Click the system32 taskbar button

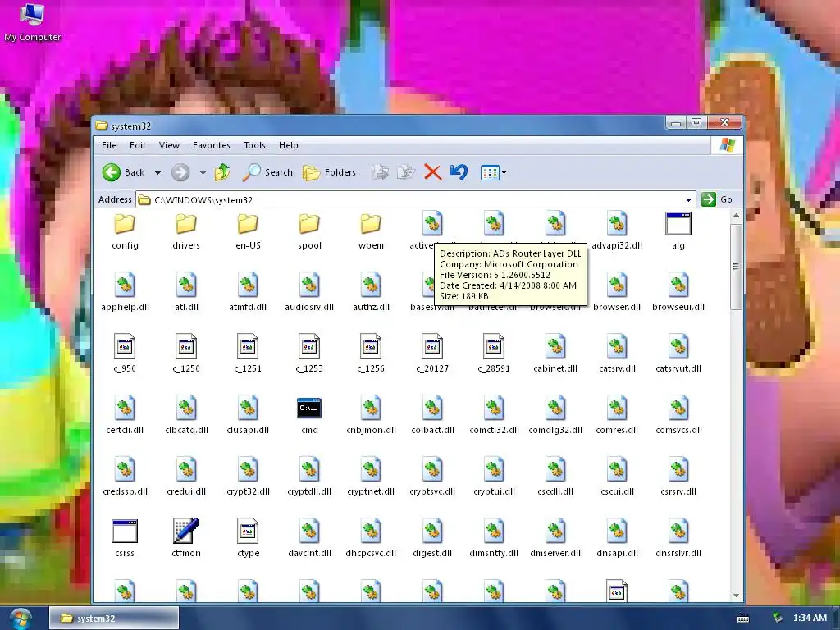click(x=113, y=619)
